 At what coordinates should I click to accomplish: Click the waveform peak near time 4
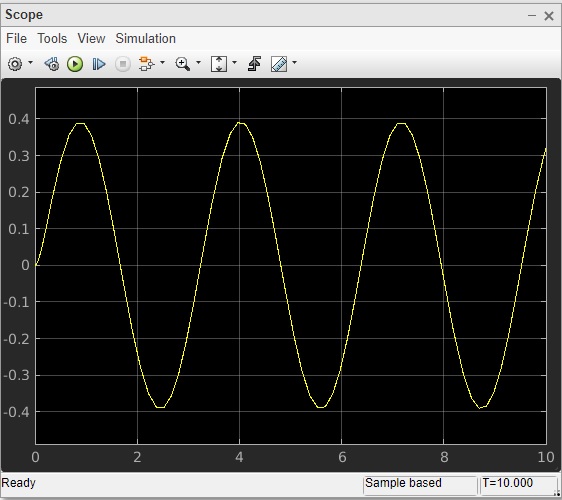coord(239,123)
